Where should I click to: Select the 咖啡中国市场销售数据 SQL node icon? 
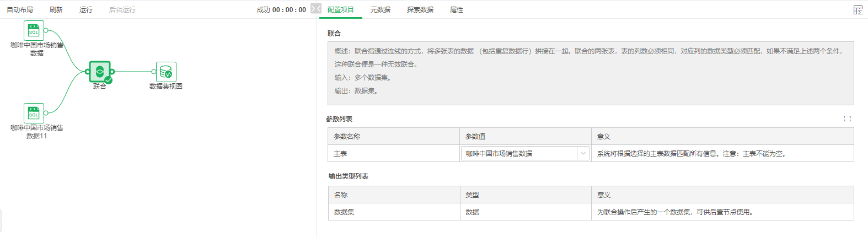pos(34,30)
